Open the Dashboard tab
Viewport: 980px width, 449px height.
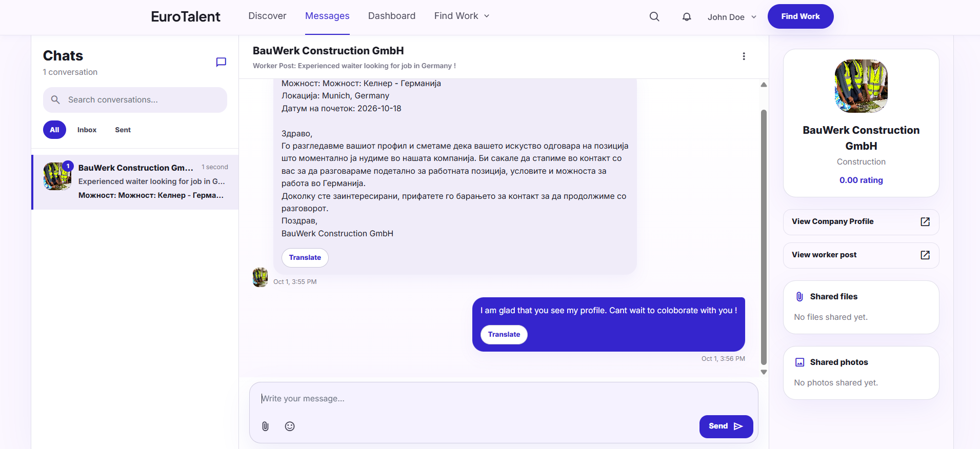click(x=392, y=16)
